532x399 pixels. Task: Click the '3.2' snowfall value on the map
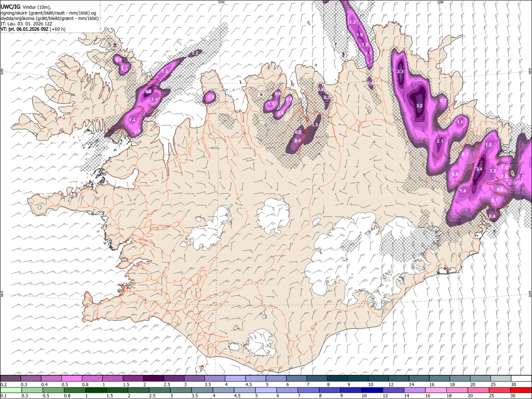tap(419, 106)
